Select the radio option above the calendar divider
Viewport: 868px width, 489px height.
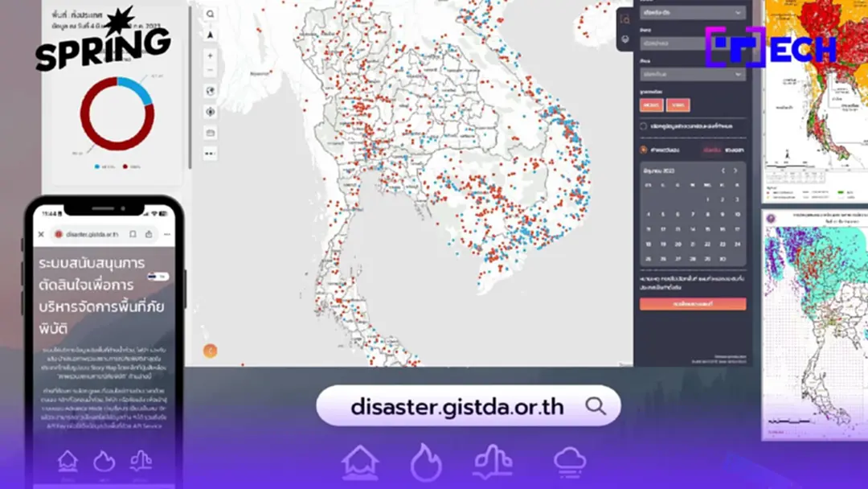tap(643, 126)
